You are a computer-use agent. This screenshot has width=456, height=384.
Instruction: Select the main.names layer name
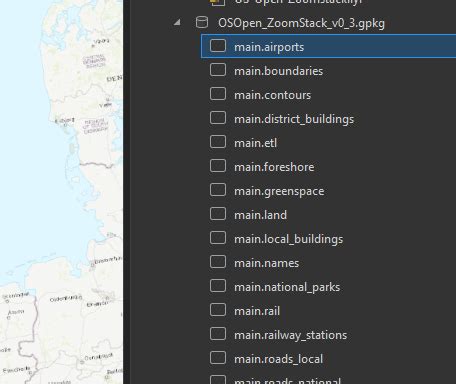coord(266,263)
